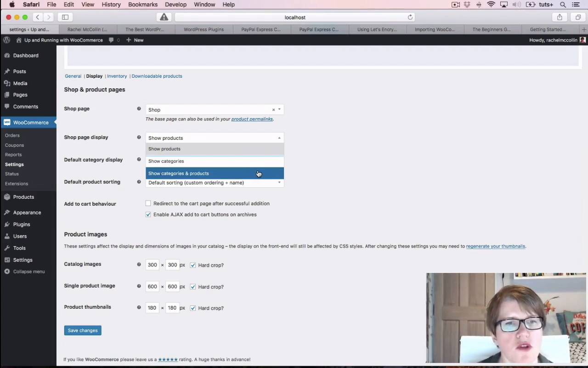Toggle Hard crop for Product thumbnails
This screenshot has height=368, width=588.
193,308
